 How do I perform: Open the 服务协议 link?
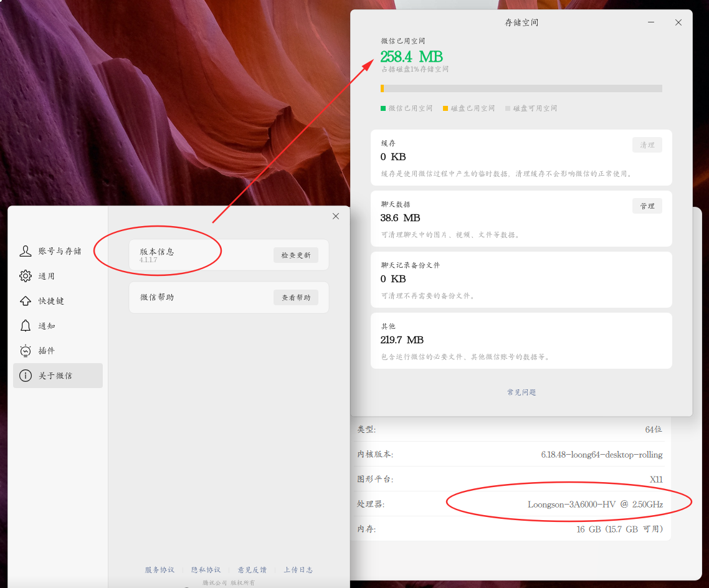click(159, 570)
